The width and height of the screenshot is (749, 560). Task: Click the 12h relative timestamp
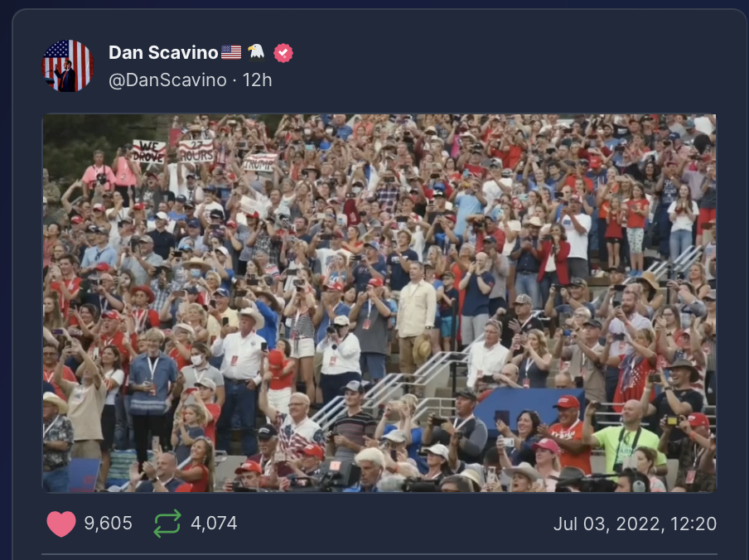(258, 80)
